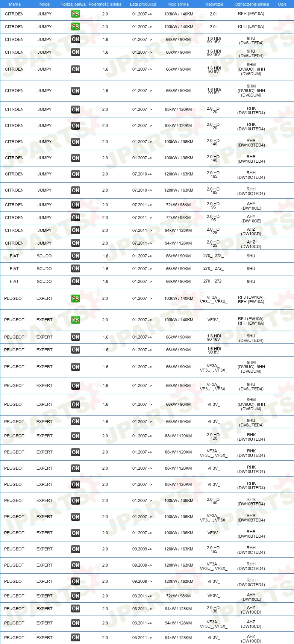The height and width of the screenshot is (644, 294).
Task: Select '100kW / 136KM' in Peugeot VF3A_ row
Action: click(179, 517)
